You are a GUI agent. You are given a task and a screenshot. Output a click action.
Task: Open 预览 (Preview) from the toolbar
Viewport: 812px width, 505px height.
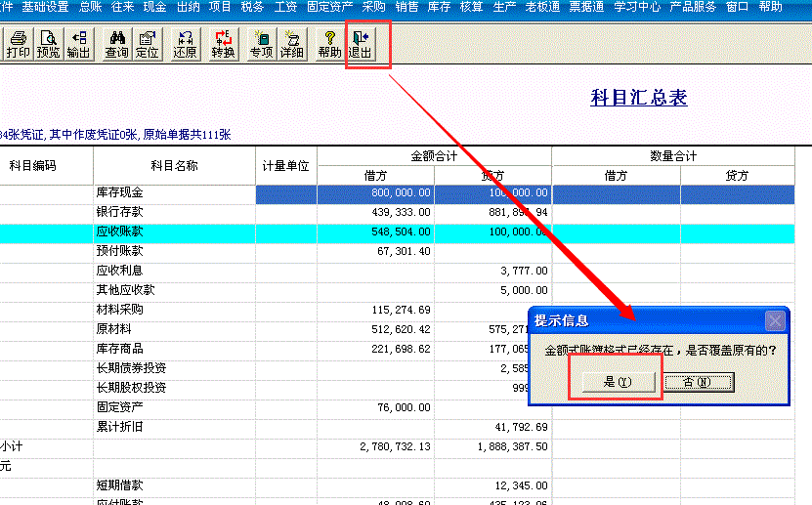pyautogui.click(x=48, y=45)
